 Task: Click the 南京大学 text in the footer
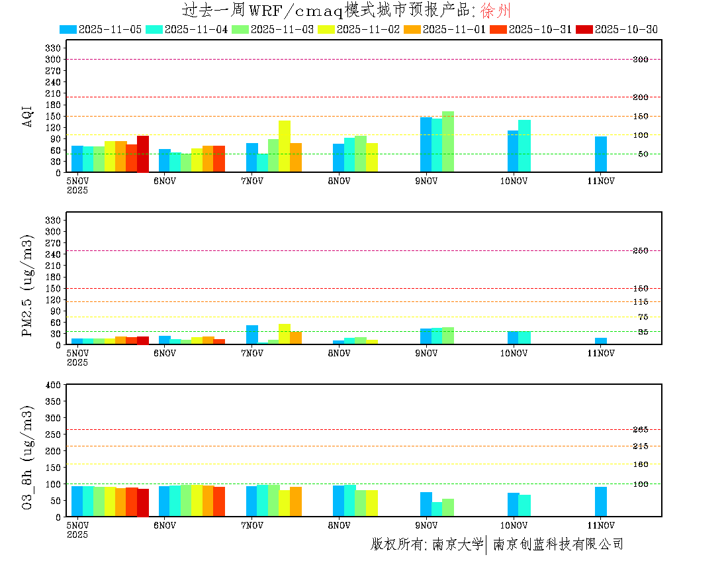point(458,544)
